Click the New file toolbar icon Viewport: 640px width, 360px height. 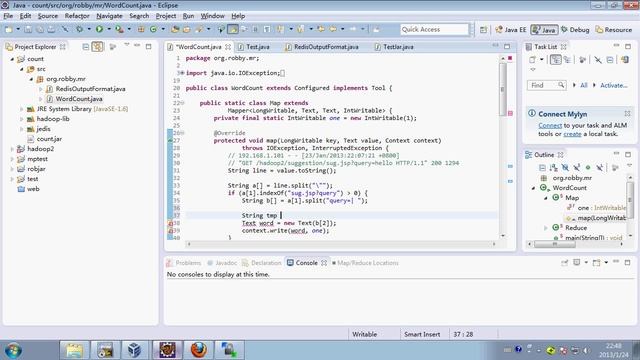click(9, 29)
